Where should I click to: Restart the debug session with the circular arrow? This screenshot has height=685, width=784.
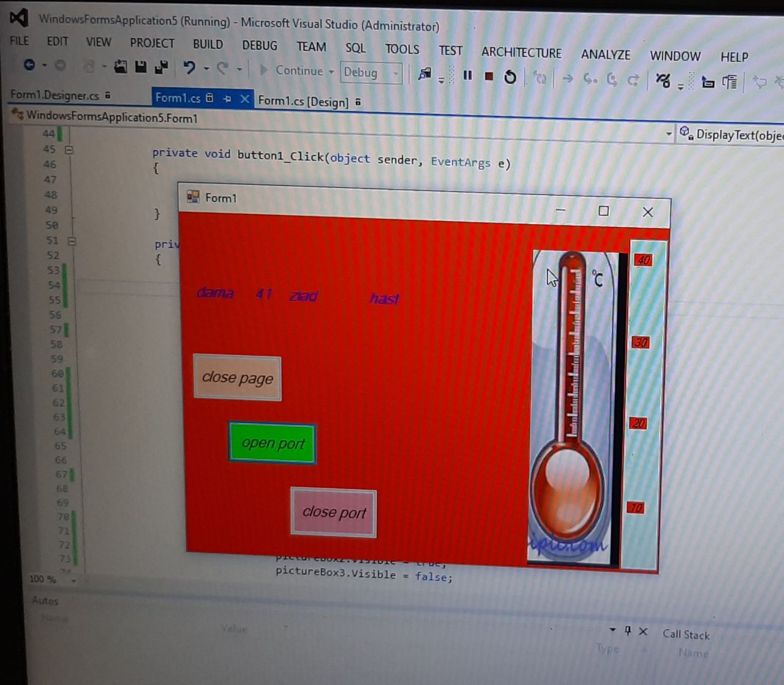[x=510, y=77]
